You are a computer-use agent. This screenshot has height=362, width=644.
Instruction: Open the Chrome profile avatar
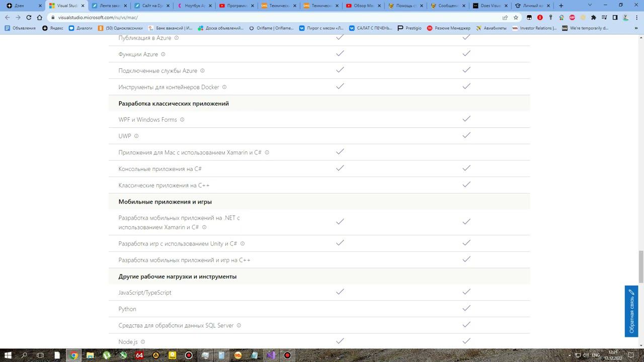625,17
